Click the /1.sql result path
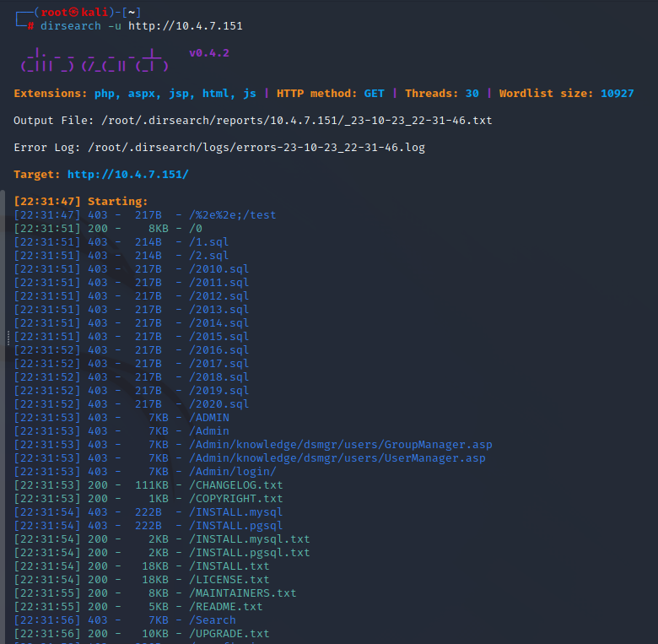Viewport: 658px width, 644px height. tap(209, 241)
